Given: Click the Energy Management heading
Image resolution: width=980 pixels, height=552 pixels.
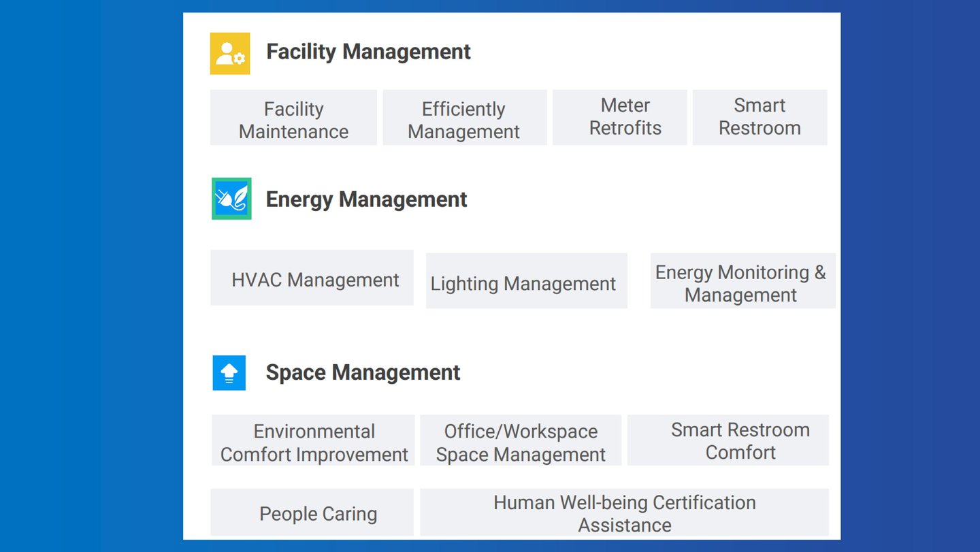Looking at the screenshot, I should [366, 199].
